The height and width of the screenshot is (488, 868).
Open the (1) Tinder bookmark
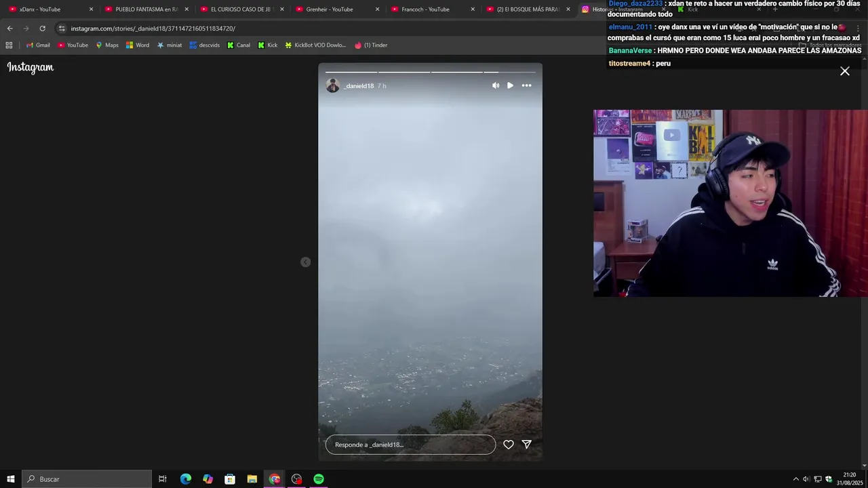371,45
